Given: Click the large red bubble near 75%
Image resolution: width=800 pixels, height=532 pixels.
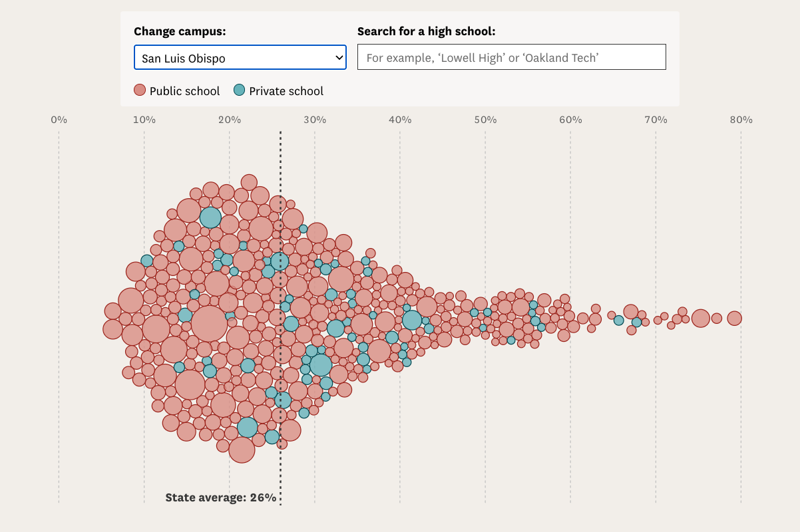Looking at the screenshot, I should (700, 319).
